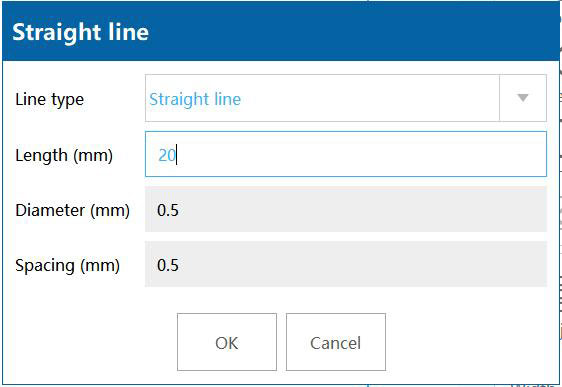Viewport: 562px width, 387px height.
Task: Click the blue Straight line text in the combo box
Action: [195, 99]
